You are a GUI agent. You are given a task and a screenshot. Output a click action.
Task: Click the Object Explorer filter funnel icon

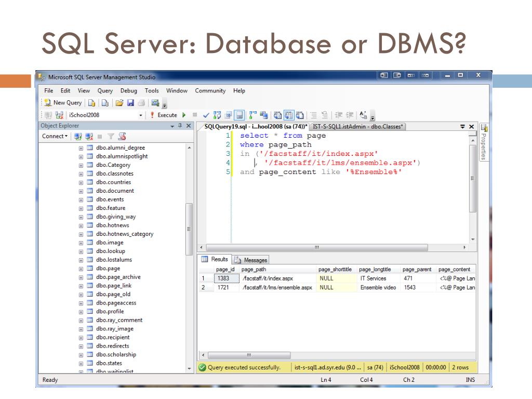pyautogui.click(x=111, y=137)
